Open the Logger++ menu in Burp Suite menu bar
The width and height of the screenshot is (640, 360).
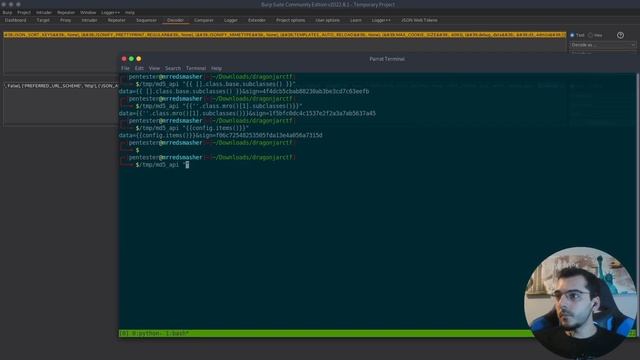111,13
